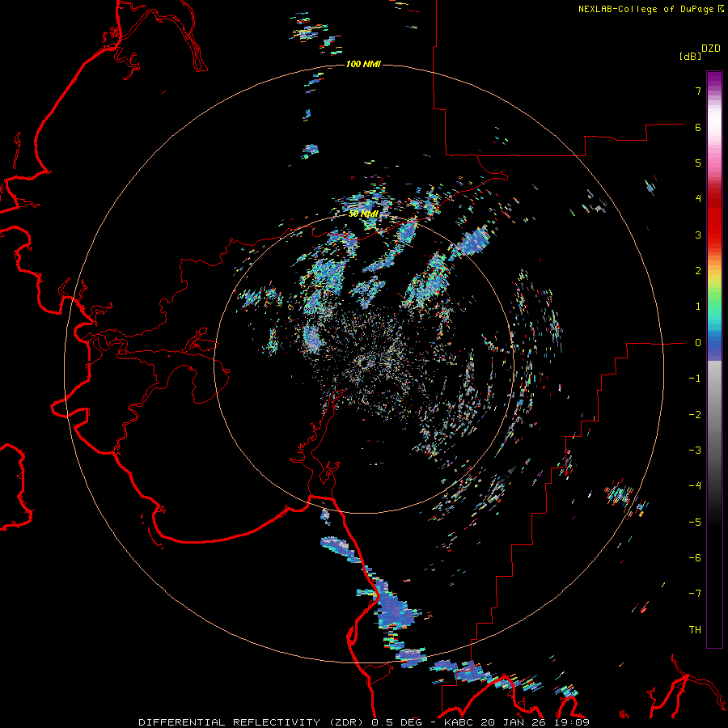The width and height of the screenshot is (728, 728).
Task: Select the -2 value on the scale
Action: (695, 415)
